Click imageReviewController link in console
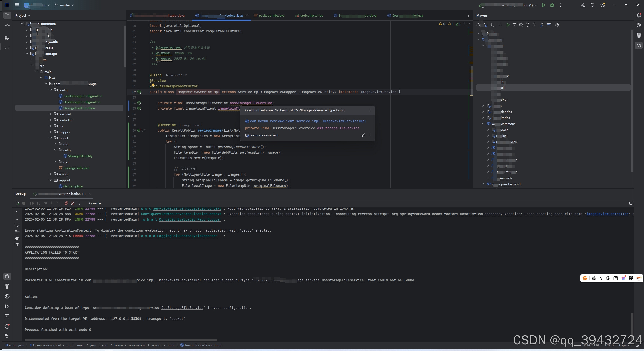This screenshot has height=351, width=644. tap(607, 214)
